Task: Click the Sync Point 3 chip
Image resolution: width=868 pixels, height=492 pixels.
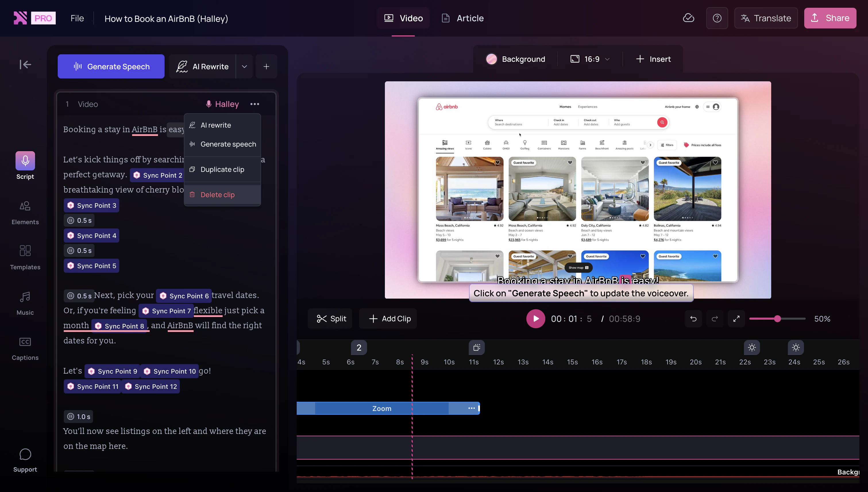Action: tap(92, 205)
